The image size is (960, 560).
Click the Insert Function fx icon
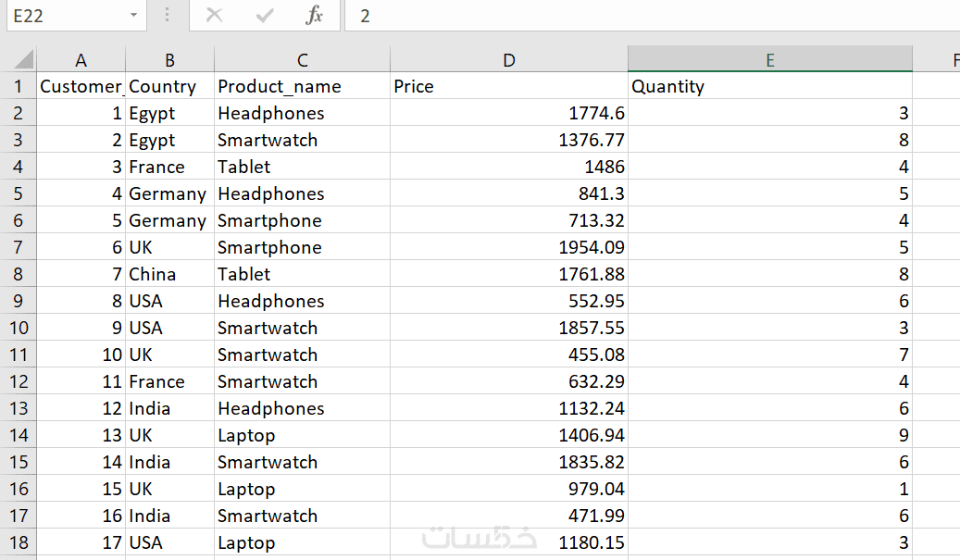tap(315, 16)
